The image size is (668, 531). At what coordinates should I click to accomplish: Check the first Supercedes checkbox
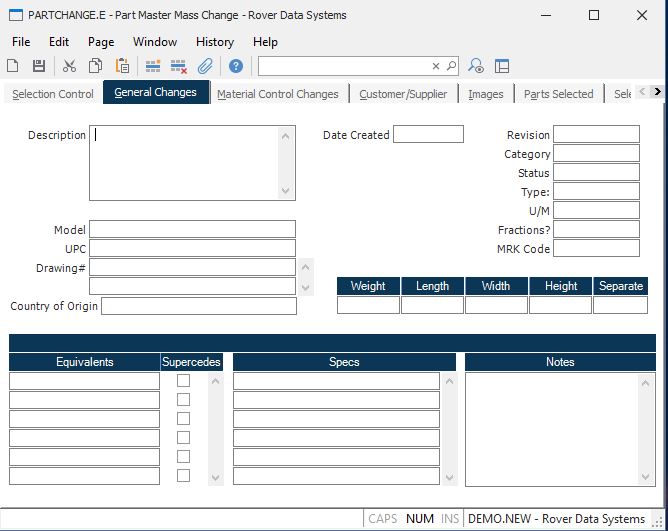coord(183,381)
